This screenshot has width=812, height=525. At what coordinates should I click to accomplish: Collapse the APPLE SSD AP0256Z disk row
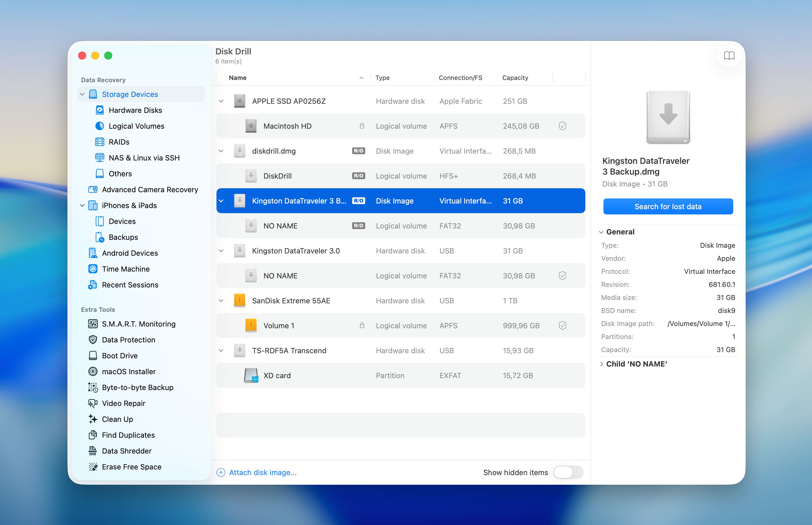click(x=221, y=101)
